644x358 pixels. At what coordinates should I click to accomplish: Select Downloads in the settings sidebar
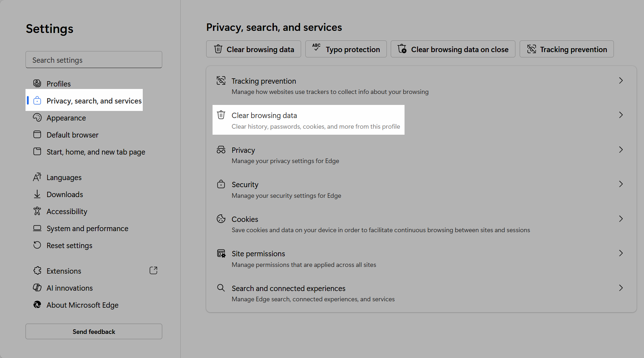click(x=65, y=195)
